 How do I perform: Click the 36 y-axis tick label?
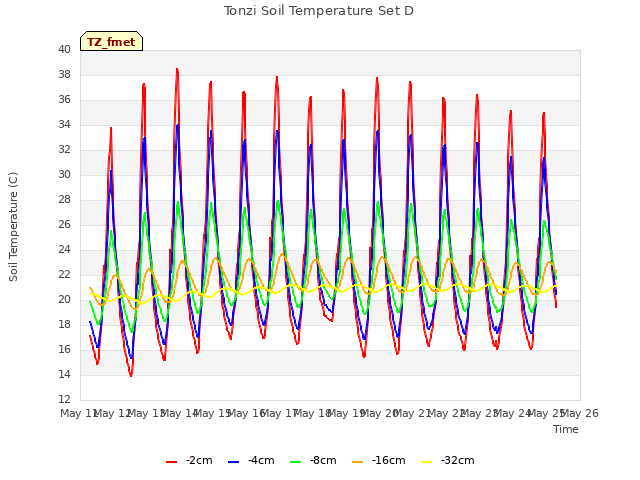[64, 99]
